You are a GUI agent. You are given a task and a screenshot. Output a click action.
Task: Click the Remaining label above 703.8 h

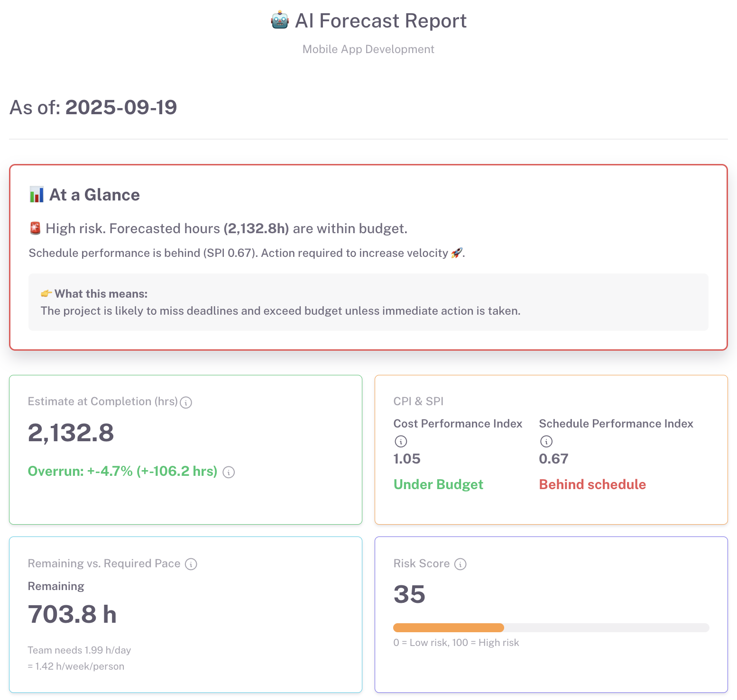[56, 586]
